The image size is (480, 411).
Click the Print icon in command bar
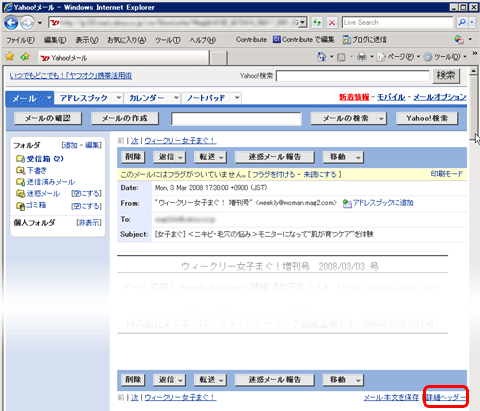click(x=362, y=57)
